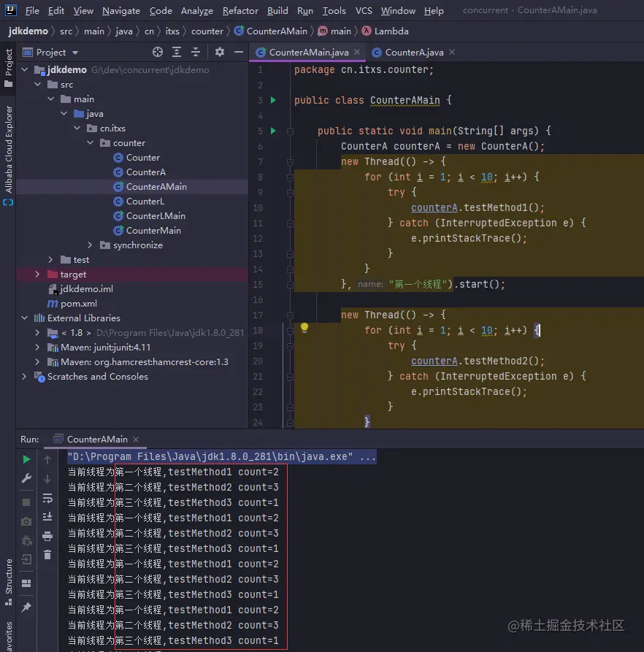Collapse the counter package
The height and width of the screenshot is (652, 644).
[91, 142]
